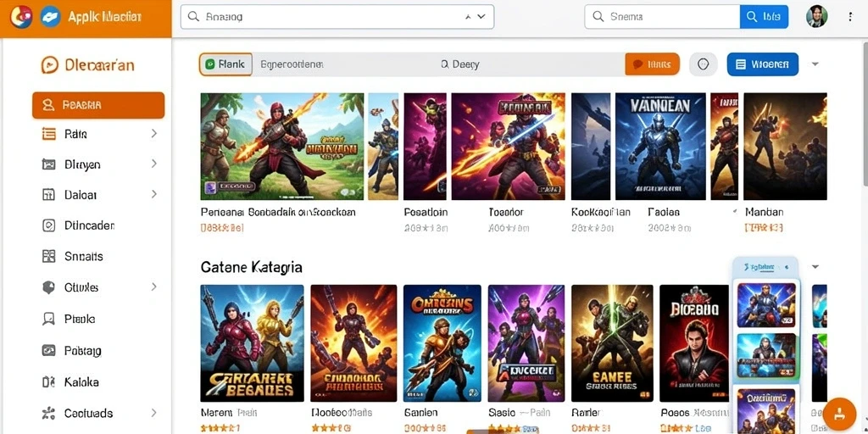
Task: Open the Dooteoditaits explosion game cover
Action: pos(353,343)
